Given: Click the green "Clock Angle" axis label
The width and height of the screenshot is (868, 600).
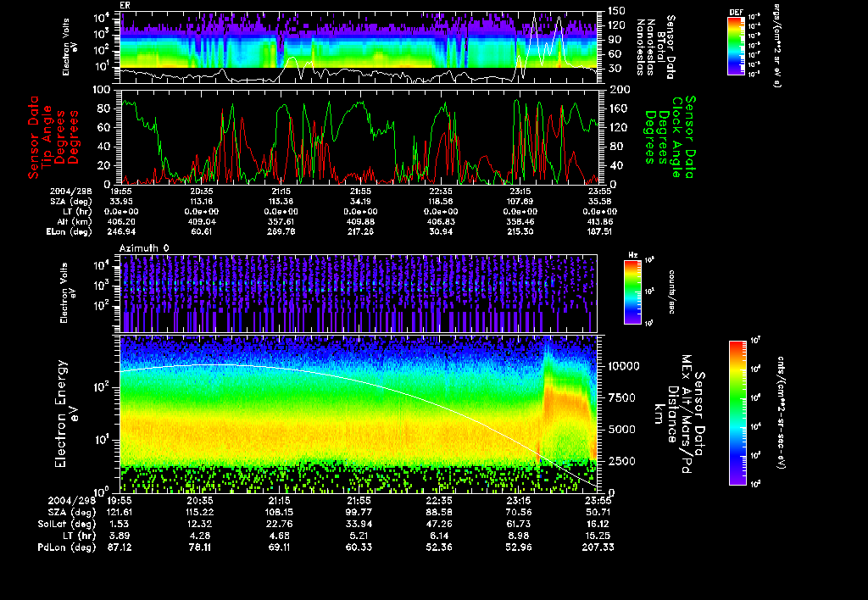Looking at the screenshot, I should (x=676, y=137).
